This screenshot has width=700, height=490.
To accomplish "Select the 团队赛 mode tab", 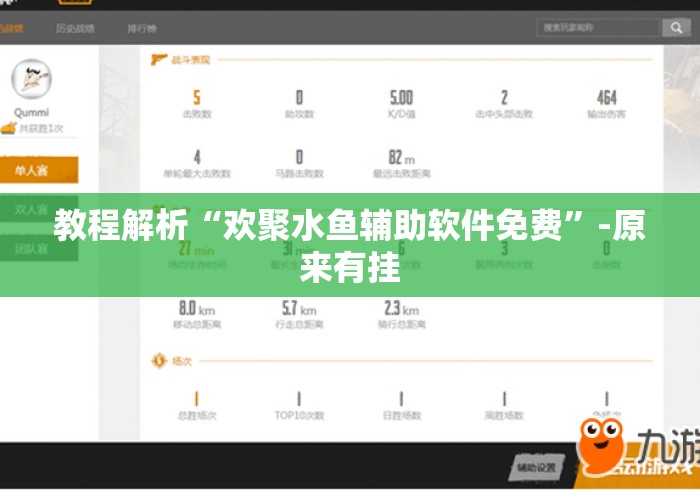I will (x=39, y=248).
